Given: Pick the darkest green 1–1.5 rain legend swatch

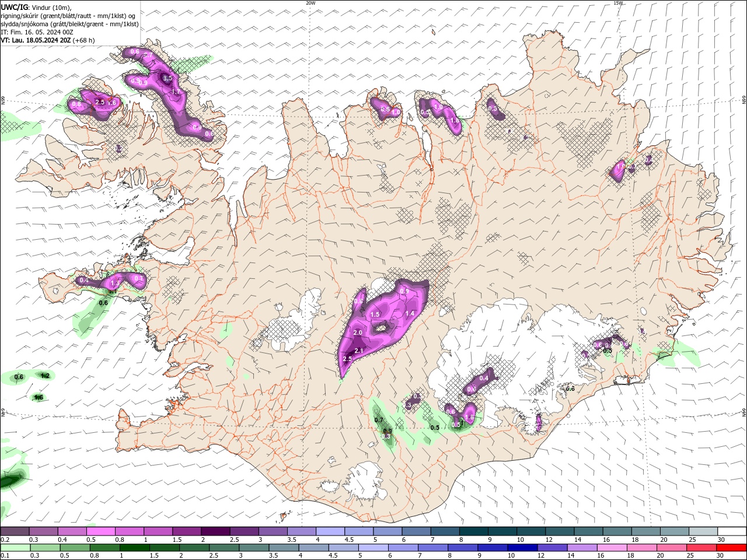Looking at the screenshot, I should point(135,548).
